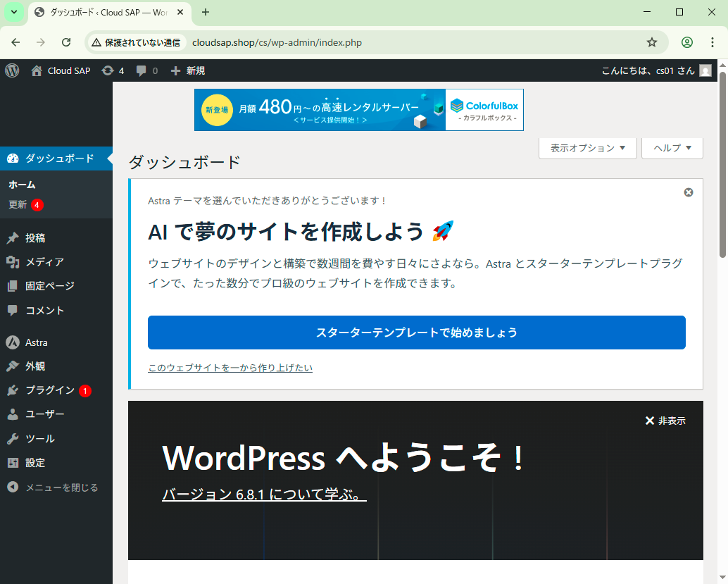
Task: Click the WordPress logo in admin bar
Action: (12, 70)
